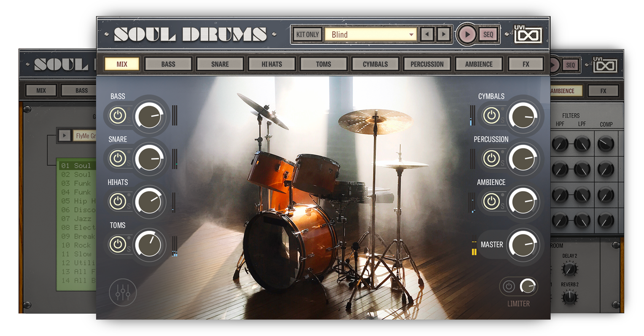Click the Master volume knob

tap(523, 245)
